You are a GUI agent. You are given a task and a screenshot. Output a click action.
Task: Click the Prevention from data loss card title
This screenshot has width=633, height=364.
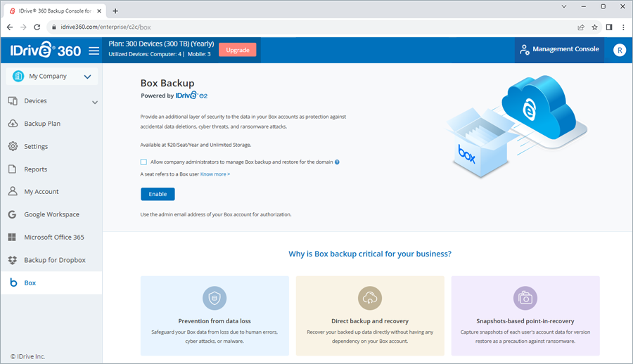coord(215,321)
